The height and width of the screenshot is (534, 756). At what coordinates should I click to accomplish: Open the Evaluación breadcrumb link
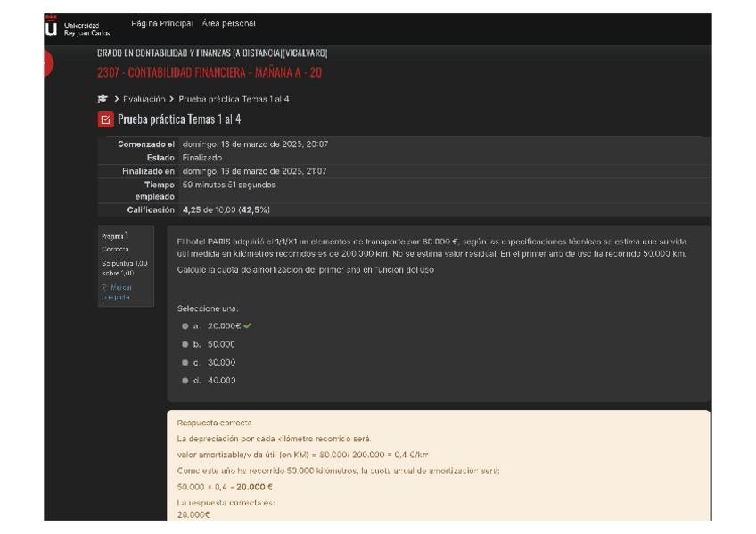[144, 99]
